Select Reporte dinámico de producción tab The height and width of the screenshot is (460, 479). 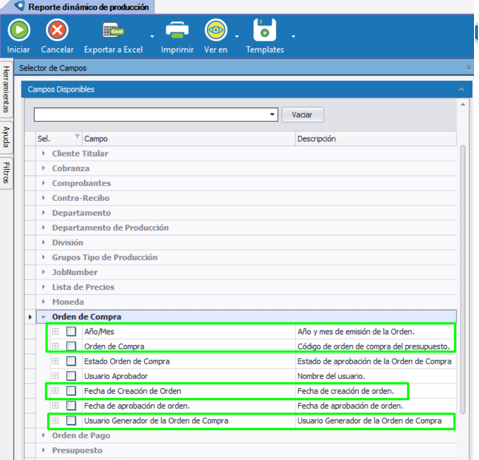click(x=78, y=7)
